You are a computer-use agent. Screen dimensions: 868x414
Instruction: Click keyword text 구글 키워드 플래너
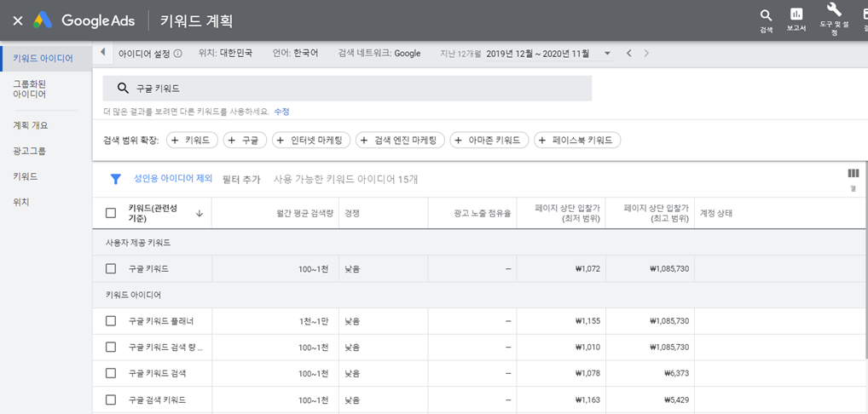[x=161, y=320]
